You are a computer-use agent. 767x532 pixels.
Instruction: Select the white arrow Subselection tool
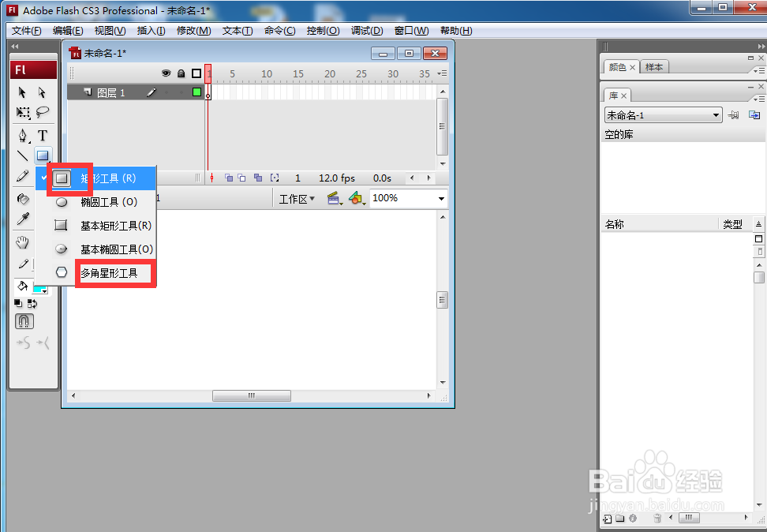(42, 92)
